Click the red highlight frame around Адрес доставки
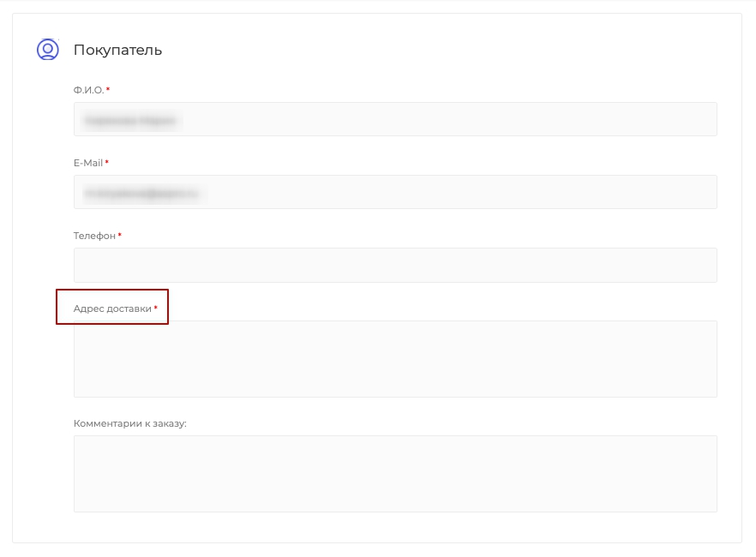The image size is (756, 557). [112, 290]
